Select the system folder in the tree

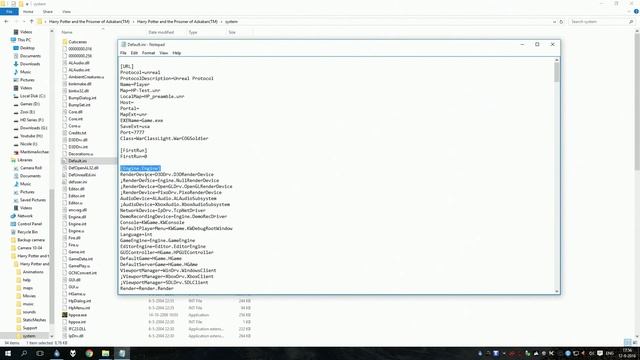click(x=29, y=336)
